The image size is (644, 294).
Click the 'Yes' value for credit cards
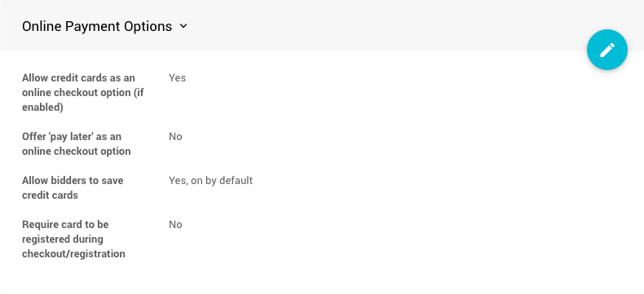pos(177,78)
